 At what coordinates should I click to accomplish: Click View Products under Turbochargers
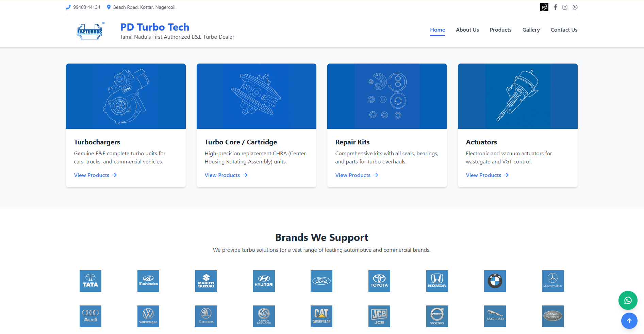coord(95,175)
